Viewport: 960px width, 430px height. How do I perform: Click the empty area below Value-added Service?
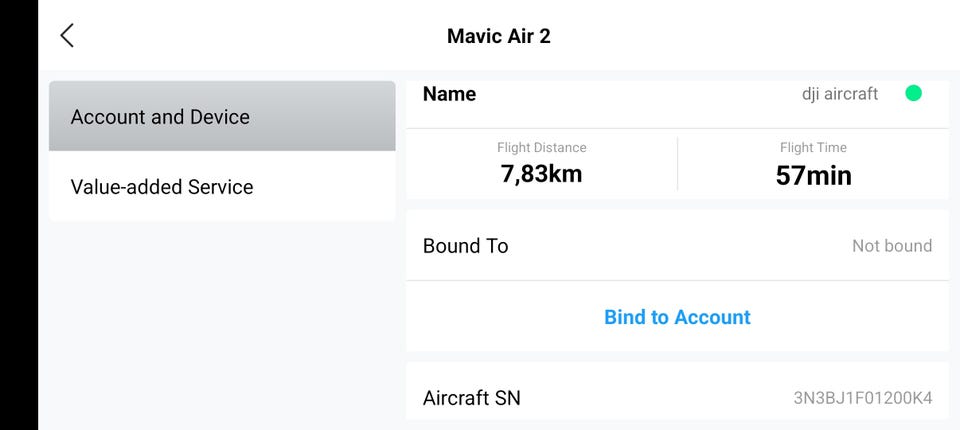pyautogui.click(x=222, y=320)
